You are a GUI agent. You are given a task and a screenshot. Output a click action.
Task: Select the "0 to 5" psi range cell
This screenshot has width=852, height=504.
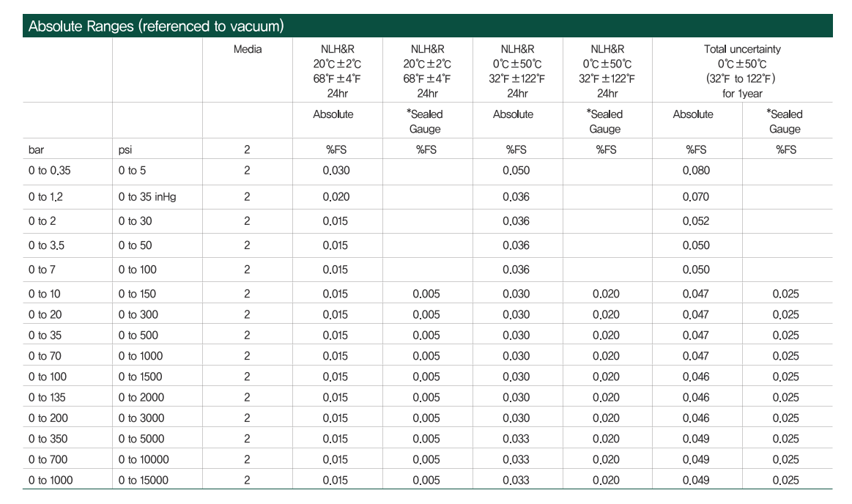point(132,171)
